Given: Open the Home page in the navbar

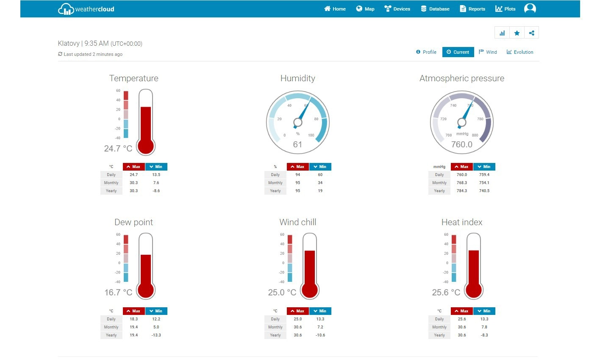Looking at the screenshot, I should 335,9.
